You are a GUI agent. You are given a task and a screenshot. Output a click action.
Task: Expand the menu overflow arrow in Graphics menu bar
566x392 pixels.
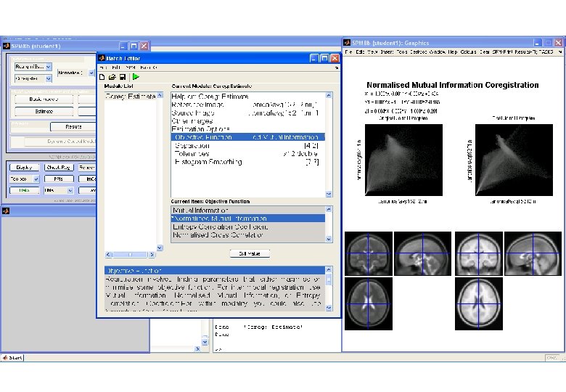pyautogui.click(x=560, y=52)
